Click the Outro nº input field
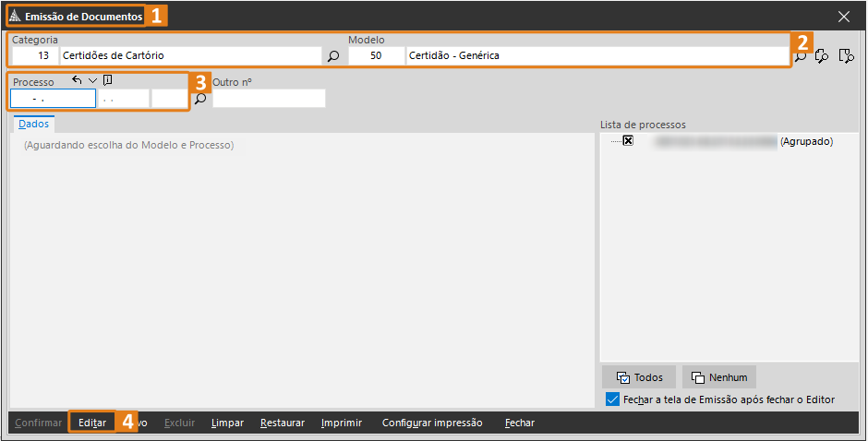The width and height of the screenshot is (868, 441). pyautogui.click(x=269, y=99)
